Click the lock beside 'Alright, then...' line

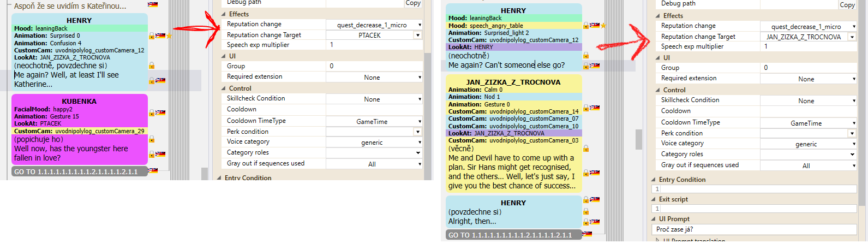click(586, 222)
